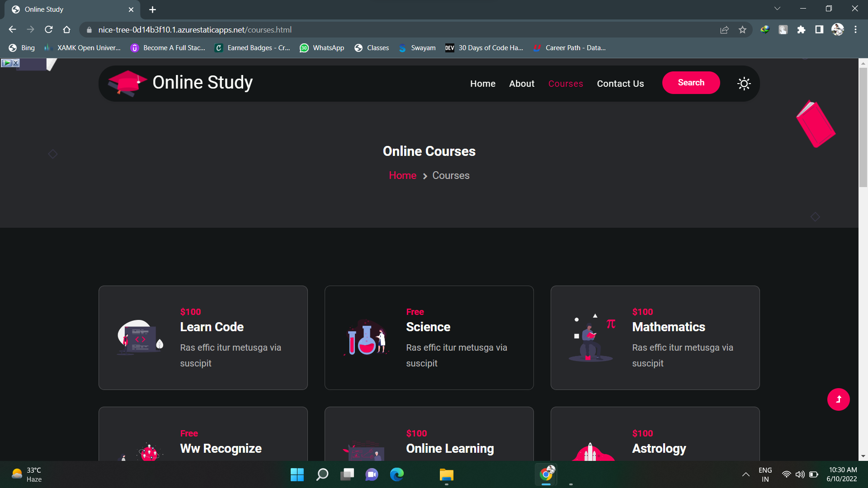Open File Explorer from taskbar
868x488 pixels.
coord(446,474)
